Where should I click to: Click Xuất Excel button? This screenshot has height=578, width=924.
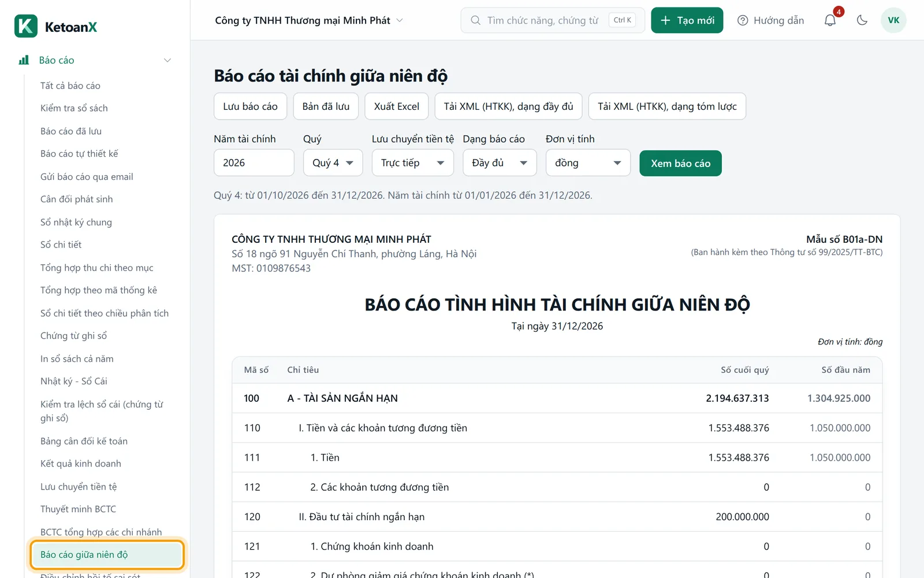pos(397,106)
